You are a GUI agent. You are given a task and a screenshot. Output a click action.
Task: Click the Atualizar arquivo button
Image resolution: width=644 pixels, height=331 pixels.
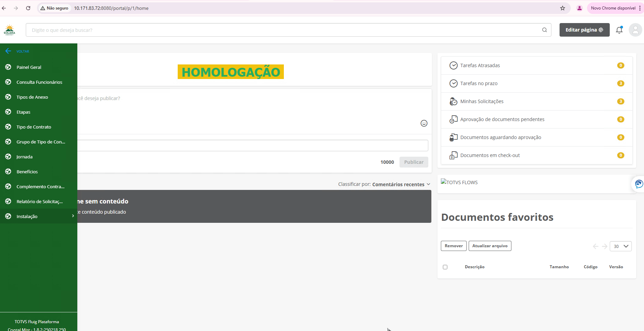(x=490, y=246)
